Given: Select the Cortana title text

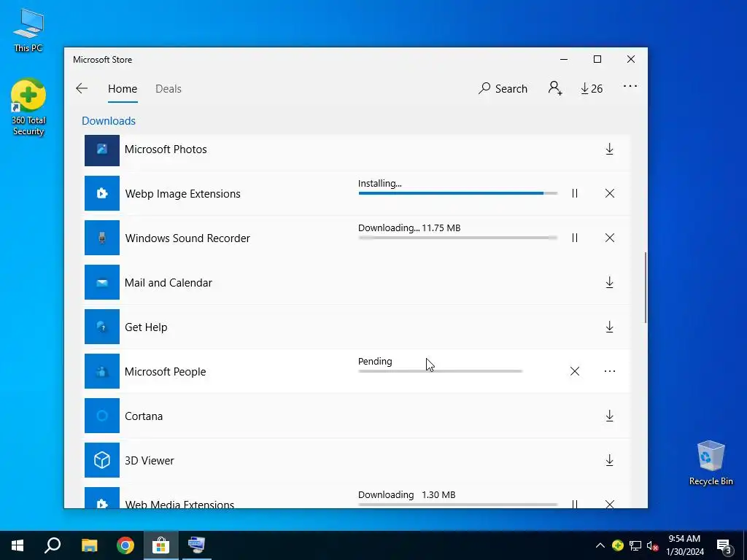Looking at the screenshot, I should [x=144, y=416].
